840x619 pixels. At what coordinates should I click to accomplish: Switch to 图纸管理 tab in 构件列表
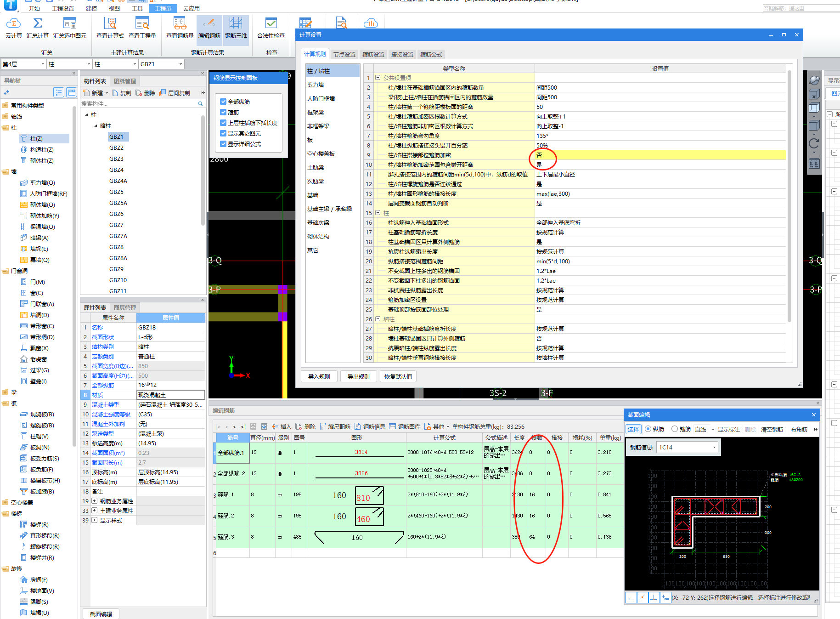click(x=125, y=81)
